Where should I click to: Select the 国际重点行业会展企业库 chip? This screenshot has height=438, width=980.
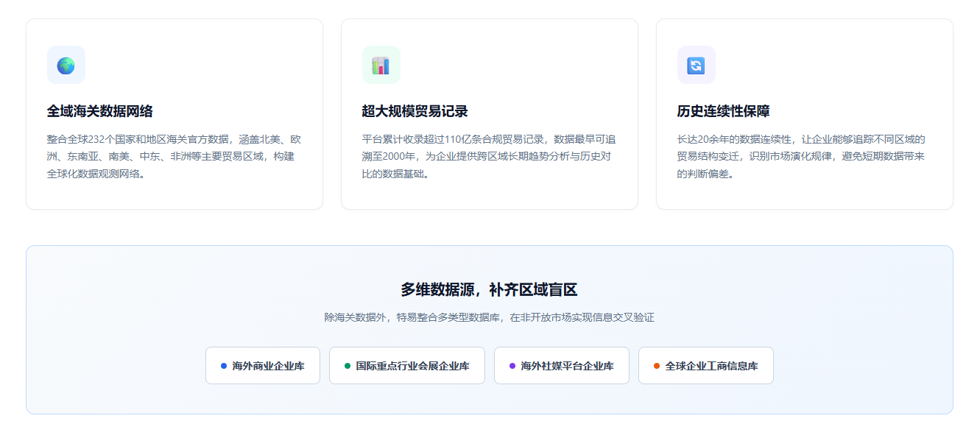click(x=407, y=366)
